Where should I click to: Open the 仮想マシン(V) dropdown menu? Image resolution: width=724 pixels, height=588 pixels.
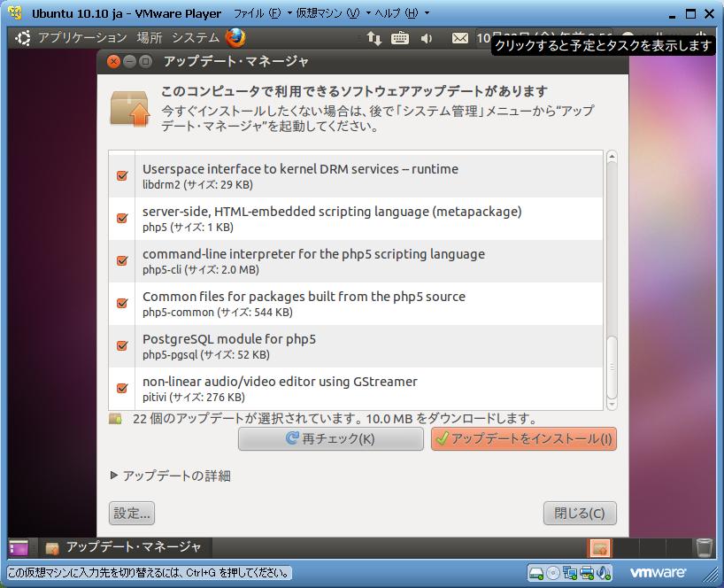tap(334, 13)
